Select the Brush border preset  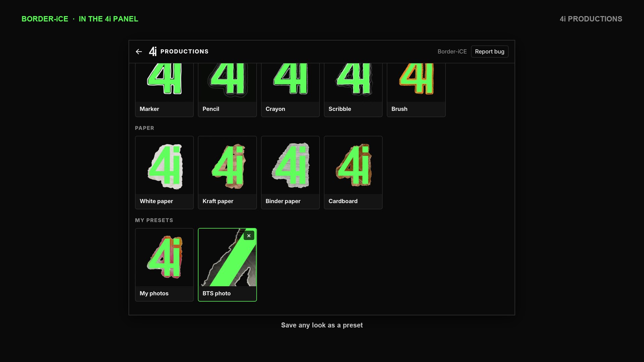coord(416,90)
